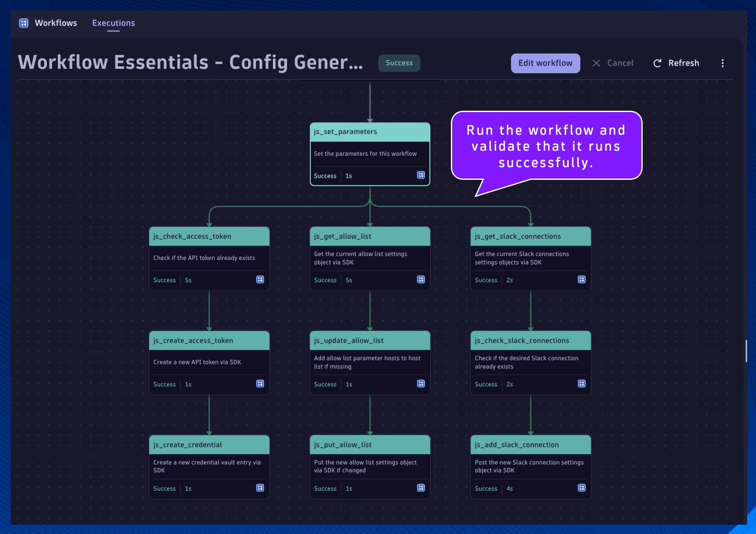Click the icon on js_set_parameters node

[421, 175]
